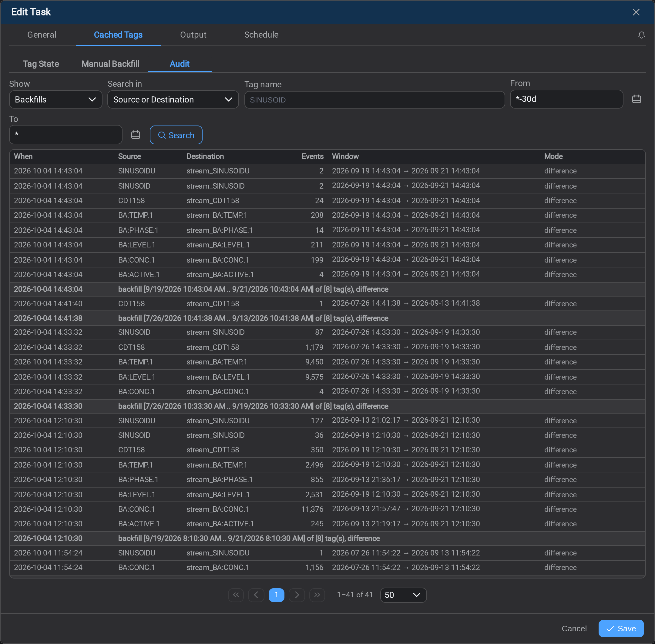The height and width of the screenshot is (644, 655).
Task: Open the Manual Backfill sub-tab
Action: 110,64
